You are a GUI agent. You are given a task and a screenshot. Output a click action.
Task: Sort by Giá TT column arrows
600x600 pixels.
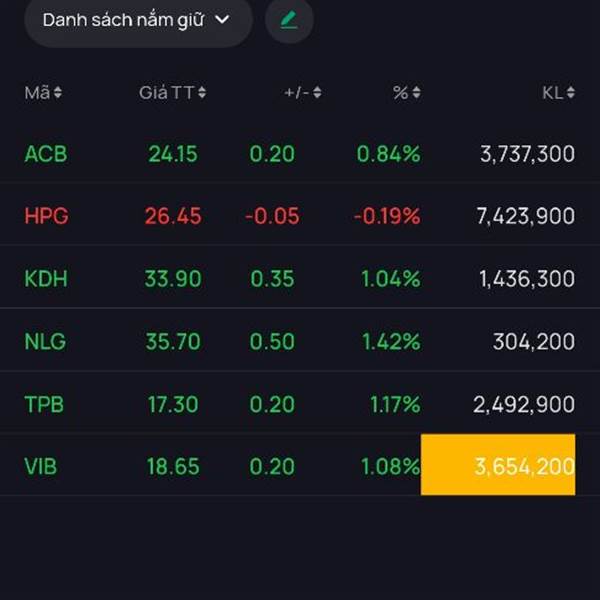coord(202,93)
